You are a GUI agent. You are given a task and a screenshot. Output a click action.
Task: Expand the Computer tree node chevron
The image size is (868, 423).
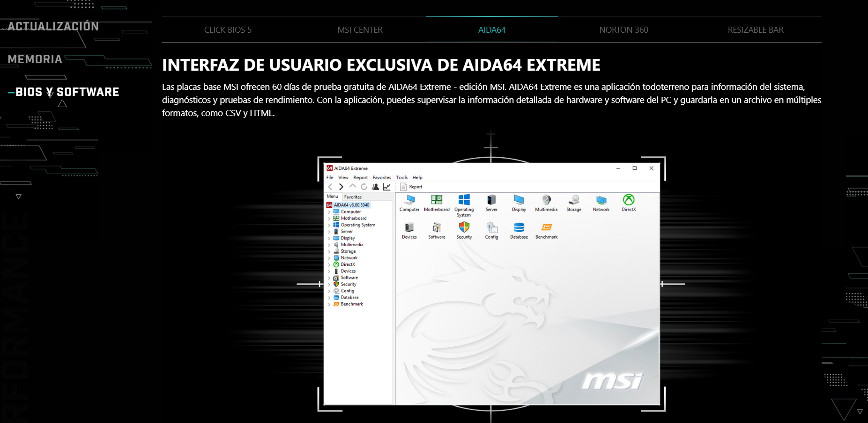329,212
